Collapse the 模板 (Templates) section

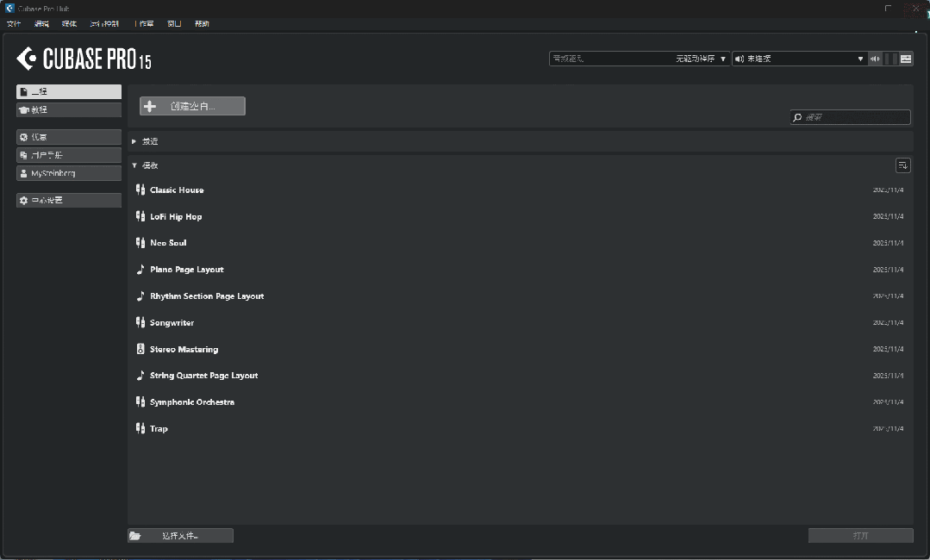[x=134, y=165]
